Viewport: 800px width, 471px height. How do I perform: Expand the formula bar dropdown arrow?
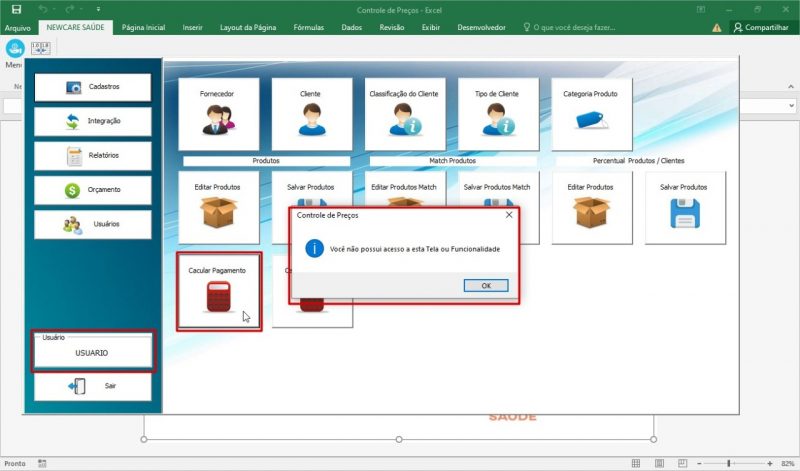791,105
